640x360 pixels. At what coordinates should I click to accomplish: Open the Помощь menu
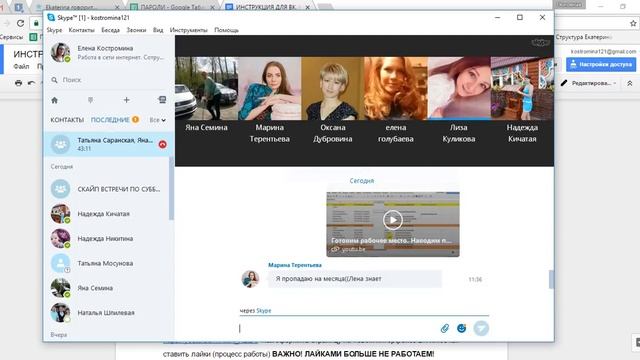click(x=227, y=30)
